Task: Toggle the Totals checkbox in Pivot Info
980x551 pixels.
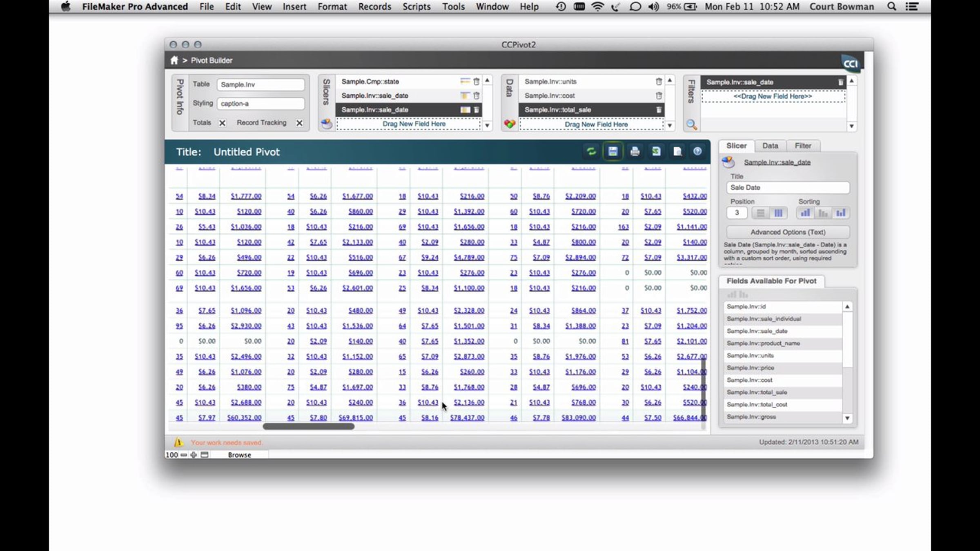Action: point(222,123)
